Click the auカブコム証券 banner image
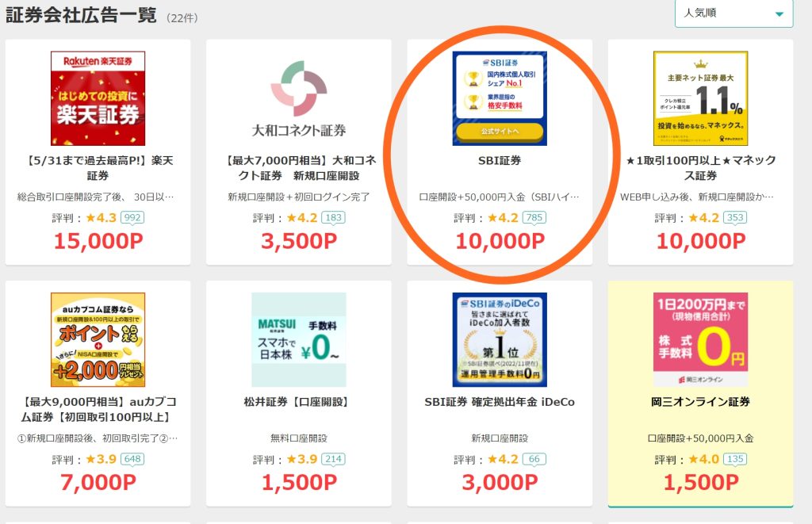The width and height of the screenshot is (812, 524). pos(98,339)
